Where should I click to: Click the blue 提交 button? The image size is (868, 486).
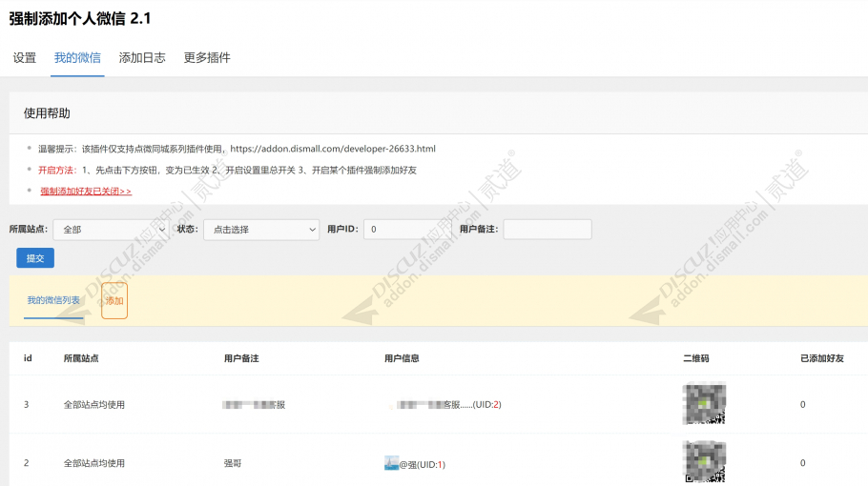(x=35, y=258)
